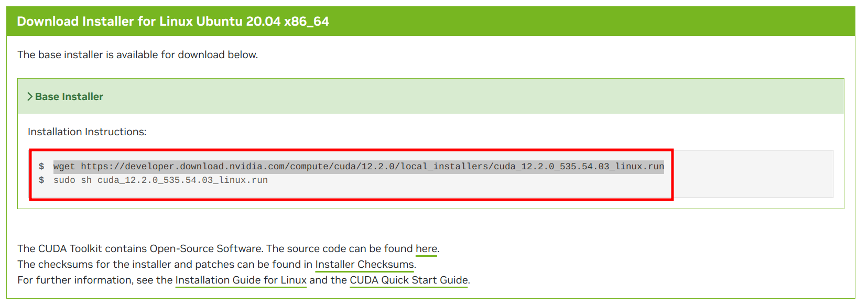Collapse the Base Installer chevron

tap(30, 96)
